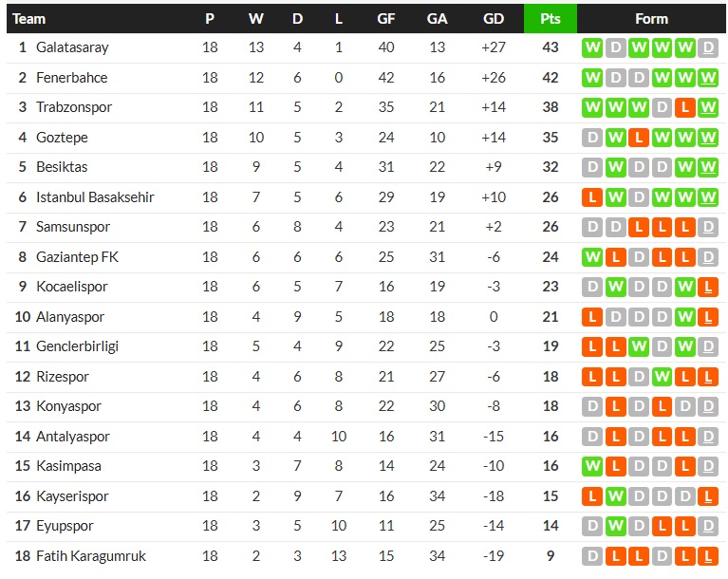Click the only L badge in Trabzonspor's form
The width and height of the screenshot is (728, 579).
click(684, 107)
